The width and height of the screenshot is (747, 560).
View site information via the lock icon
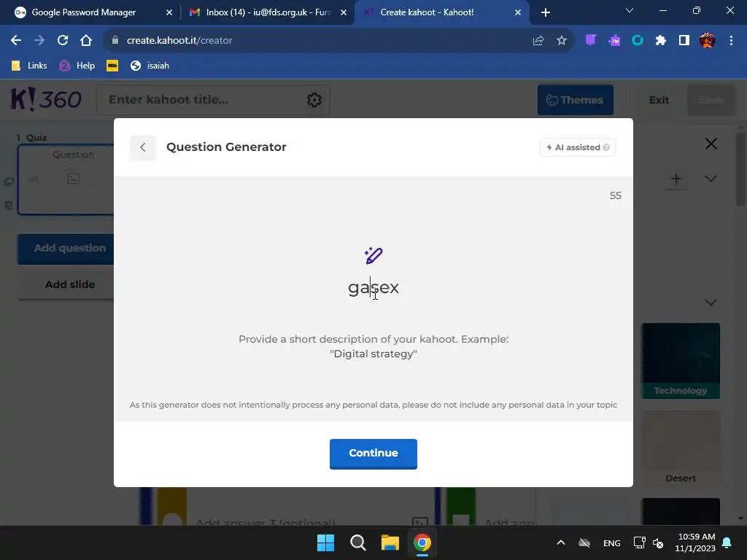tap(115, 41)
